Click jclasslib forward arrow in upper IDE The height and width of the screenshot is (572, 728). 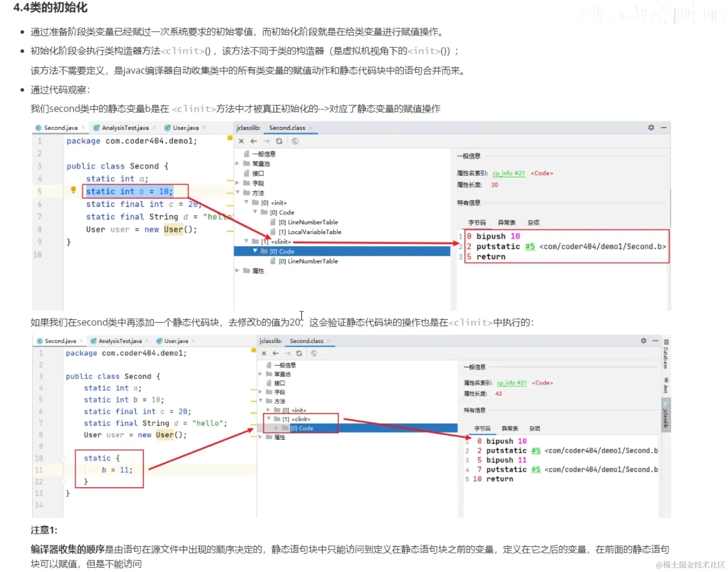pyautogui.click(x=267, y=141)
